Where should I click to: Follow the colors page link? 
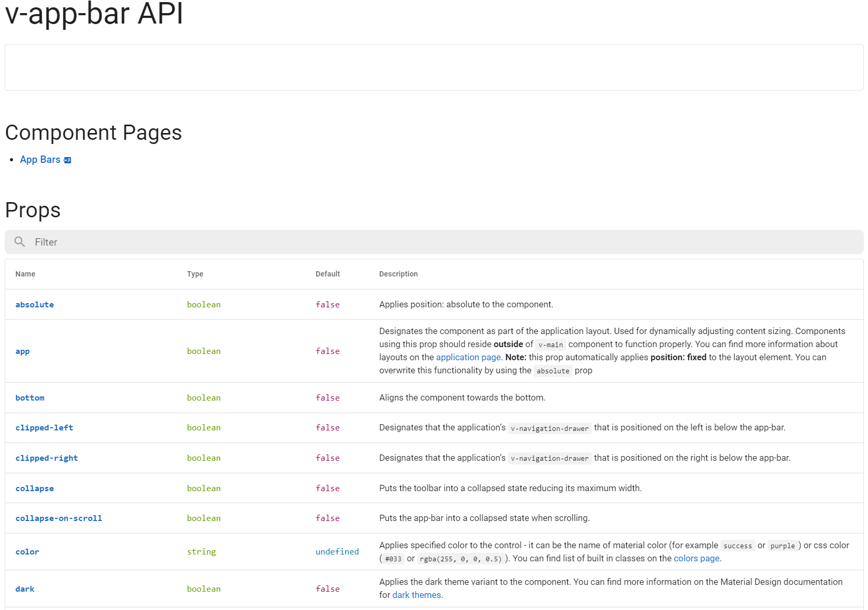(x=696, y=558)
